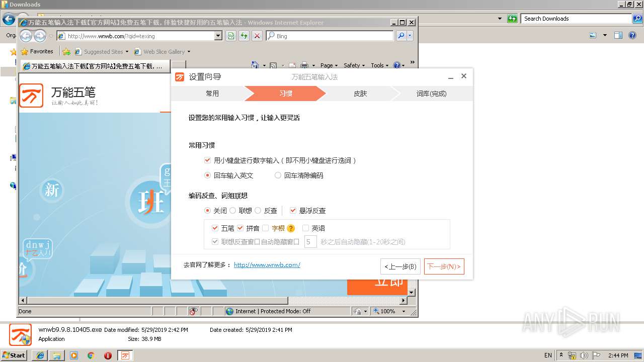Toggle the Explorer preview pane icon

coord(618,35)
